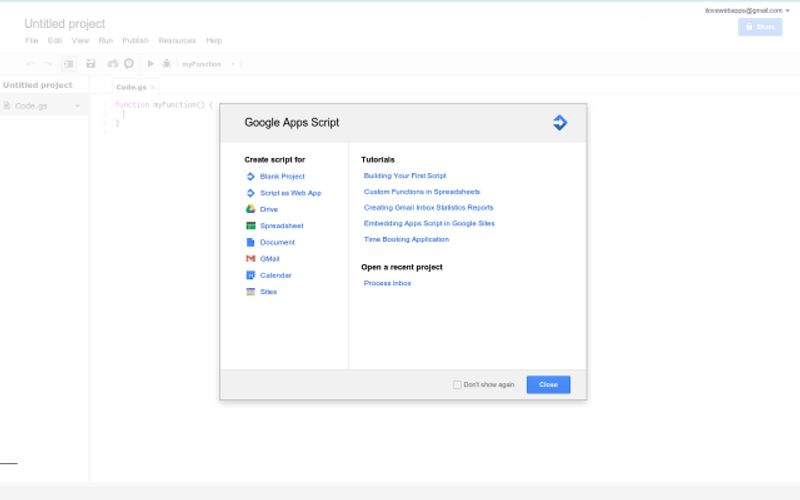The height and width of the screenshot is (500, 800).
Task: Click the Apps Script logo in dialog header
Action: coord(559,123)
